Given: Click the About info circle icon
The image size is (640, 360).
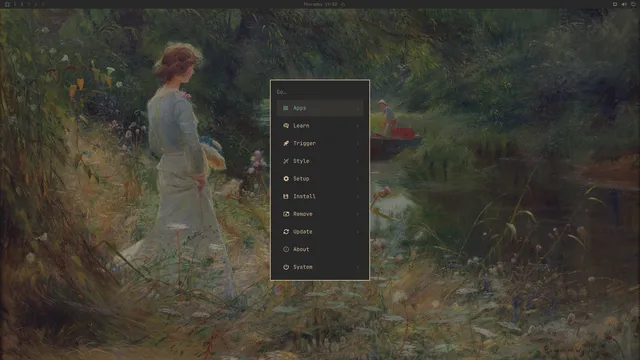Looking at the screenshot, I should click(x=286, y=249).
